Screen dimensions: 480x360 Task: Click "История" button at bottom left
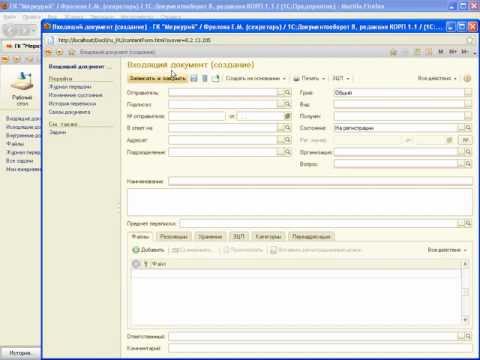pyautogui.click(x=20, y=353)
